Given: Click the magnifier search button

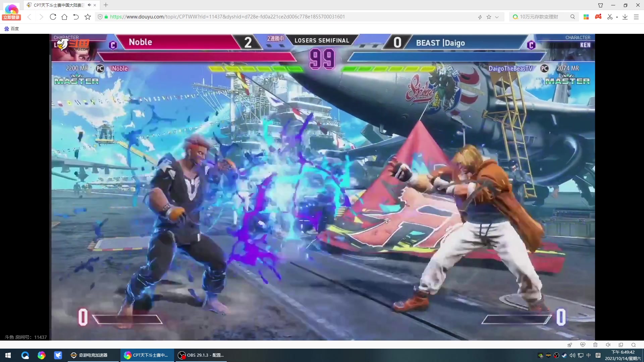Looking at the screenshot, I should [x=573, y=17].
